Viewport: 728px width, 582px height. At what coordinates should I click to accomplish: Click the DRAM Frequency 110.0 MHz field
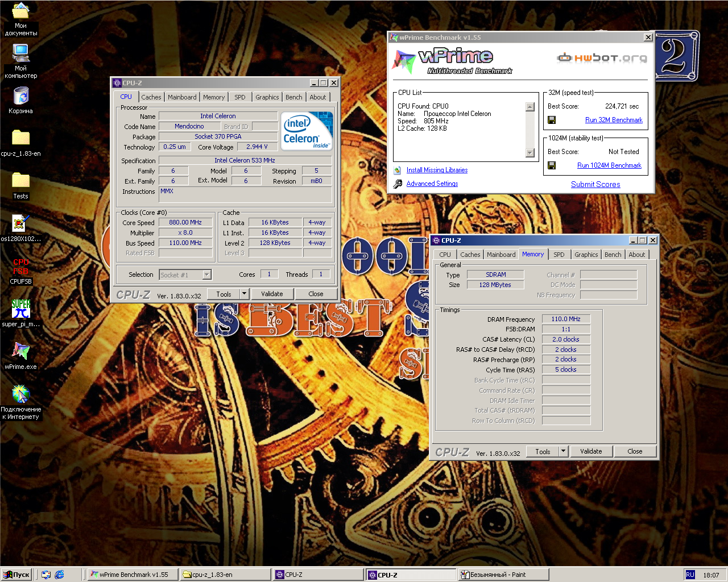click(566, 319)
